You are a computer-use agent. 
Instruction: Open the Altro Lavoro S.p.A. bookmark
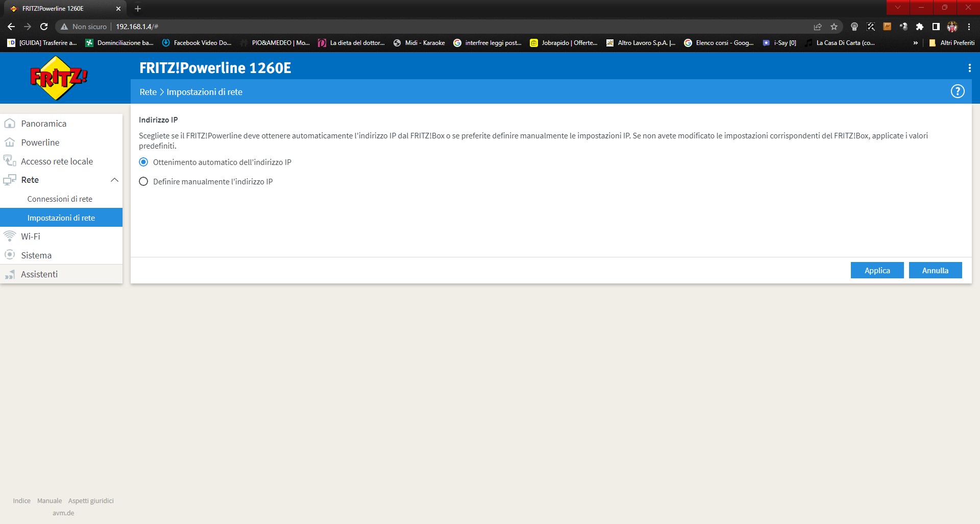point(641,43)
